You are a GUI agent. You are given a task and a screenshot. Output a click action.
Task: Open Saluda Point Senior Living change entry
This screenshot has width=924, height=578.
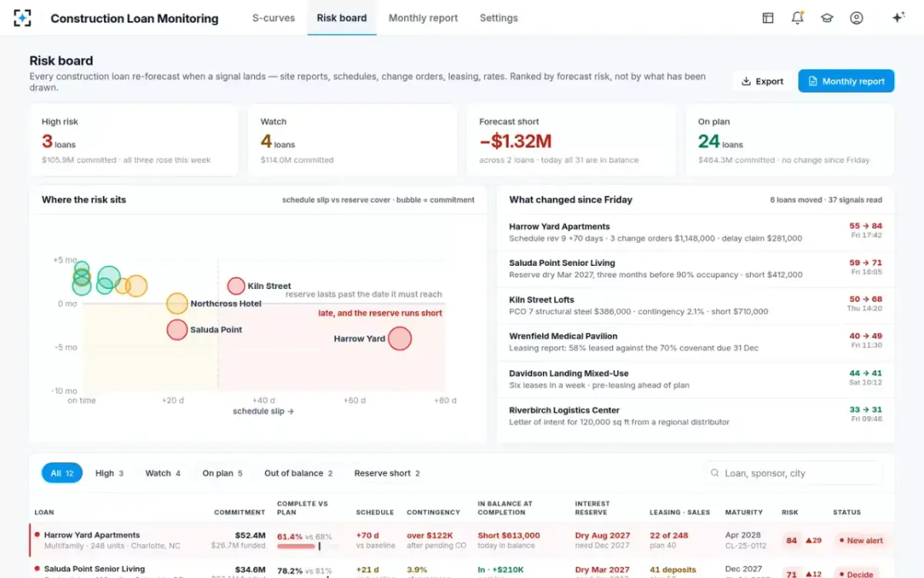pos(695,269)
